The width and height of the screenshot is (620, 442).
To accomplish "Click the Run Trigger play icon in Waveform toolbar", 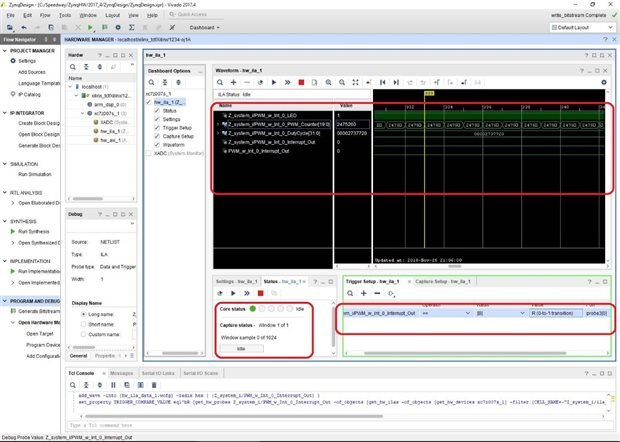I will tap(272, 83).
